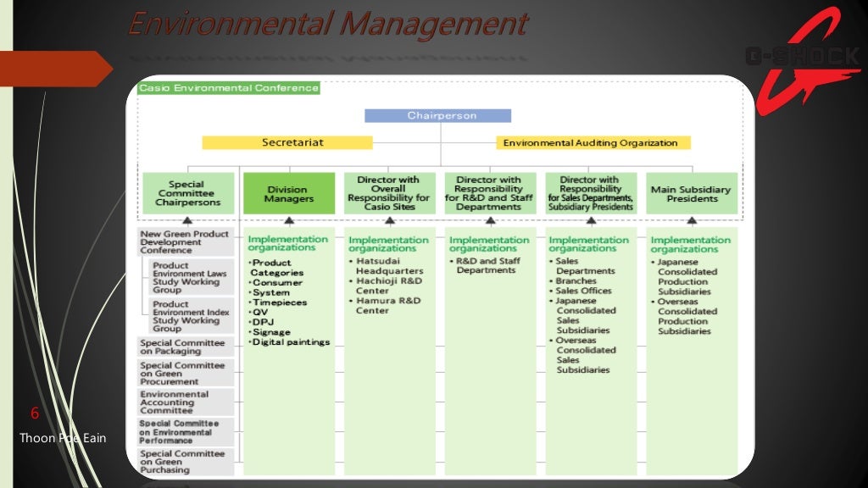Click Director for R&D and Staff Departments box
Image resolution: width=868 pixels, height=488 pixels.
pos(491,193)
